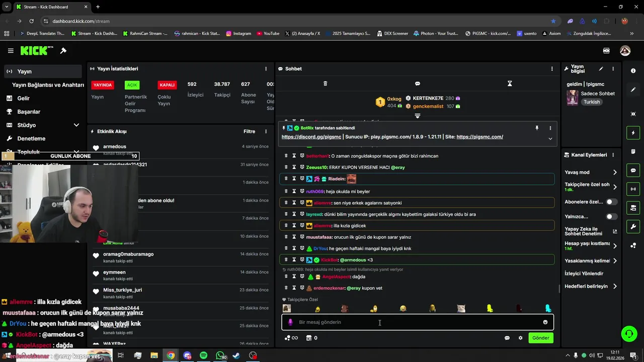644x362 pixels.
Task: Click the dashboard.kick.com address bar
Action: tap(297, 21)
